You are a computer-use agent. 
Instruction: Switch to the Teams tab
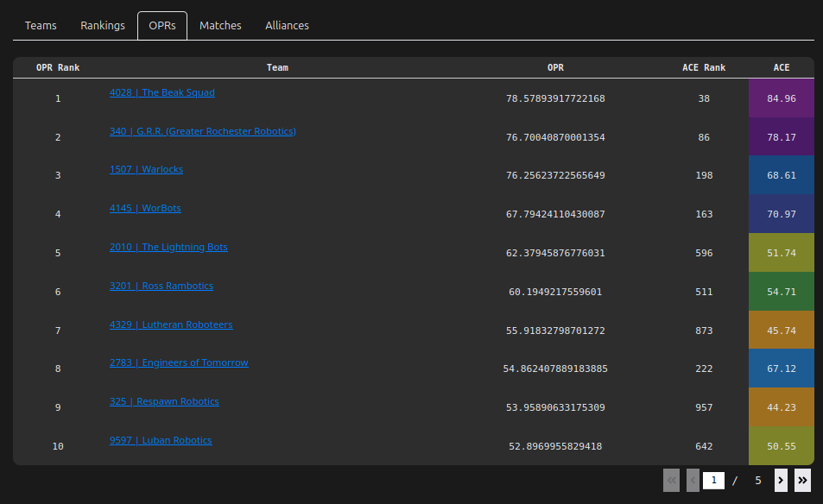[41, 26]
